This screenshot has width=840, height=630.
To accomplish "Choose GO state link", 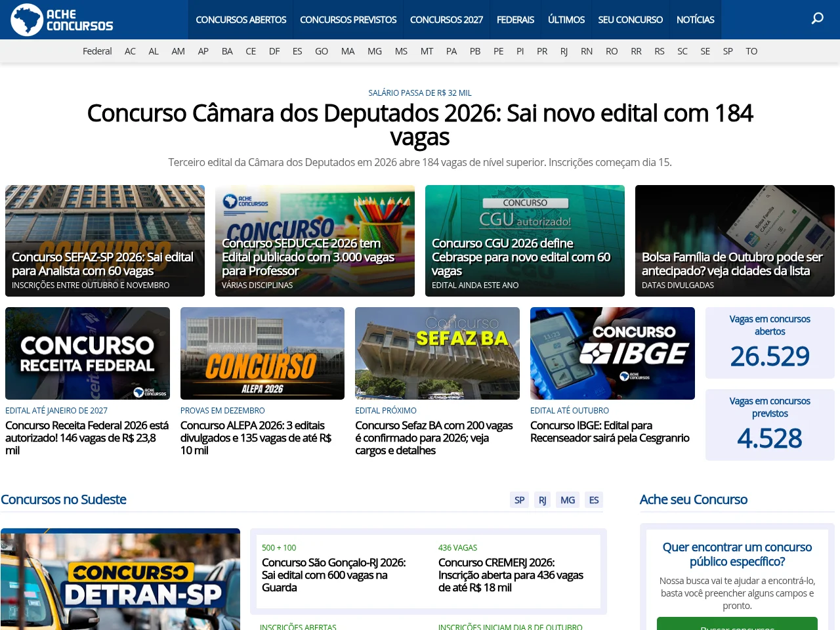I will pos(322,51).
